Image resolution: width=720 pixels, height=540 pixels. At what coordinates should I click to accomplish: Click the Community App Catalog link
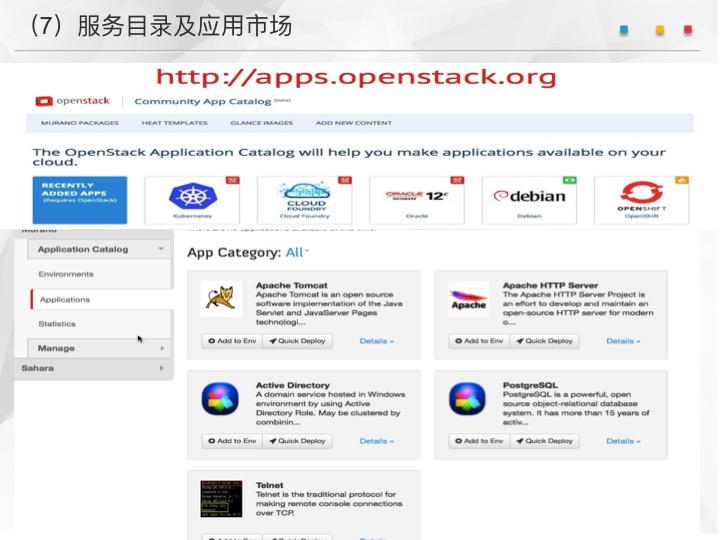click(202, 101)
